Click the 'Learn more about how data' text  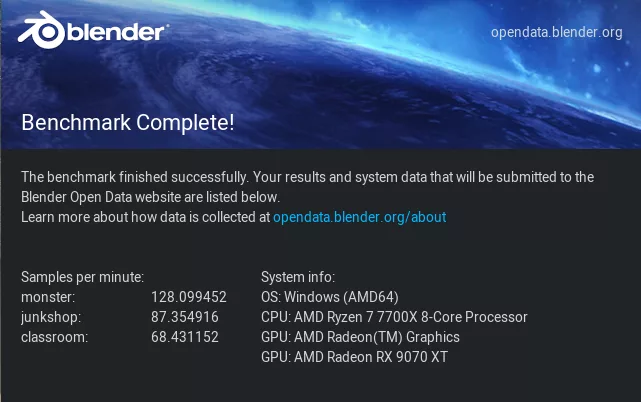pos(146,216)
